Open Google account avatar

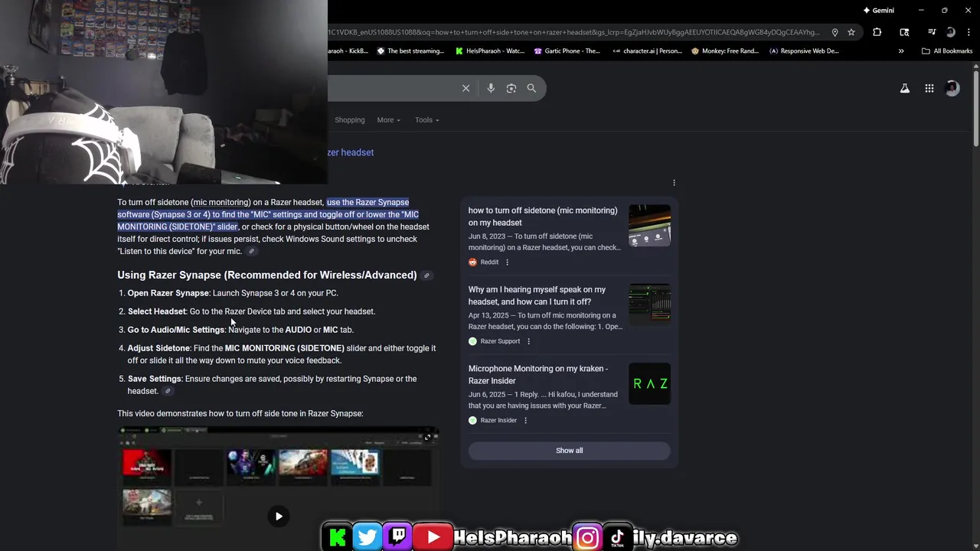(x=952, y=88)
